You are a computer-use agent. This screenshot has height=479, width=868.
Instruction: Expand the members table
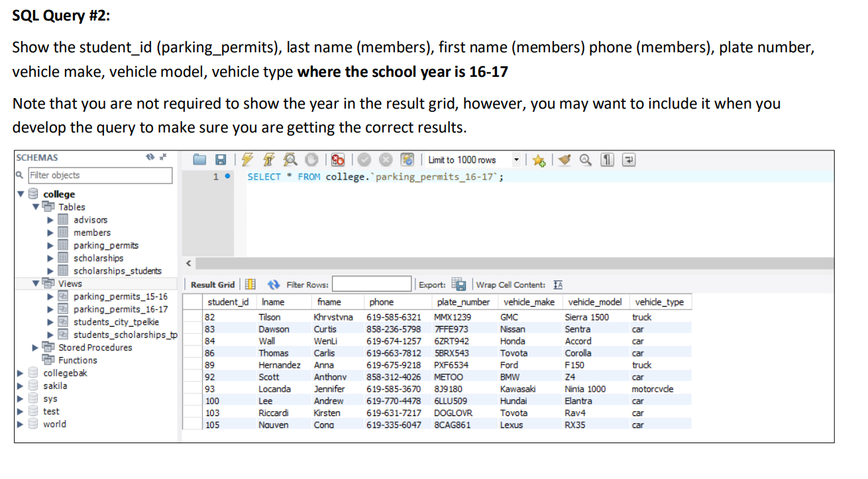(50, 233)
